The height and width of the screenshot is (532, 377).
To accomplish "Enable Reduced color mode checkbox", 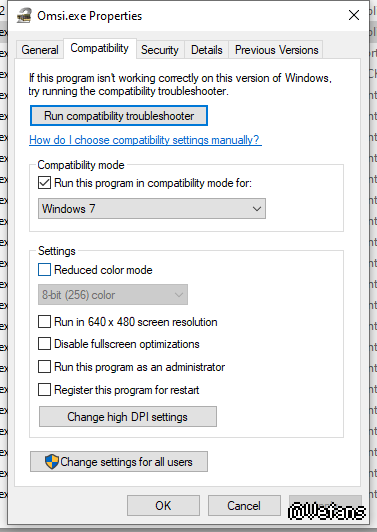I will [44, 270].
